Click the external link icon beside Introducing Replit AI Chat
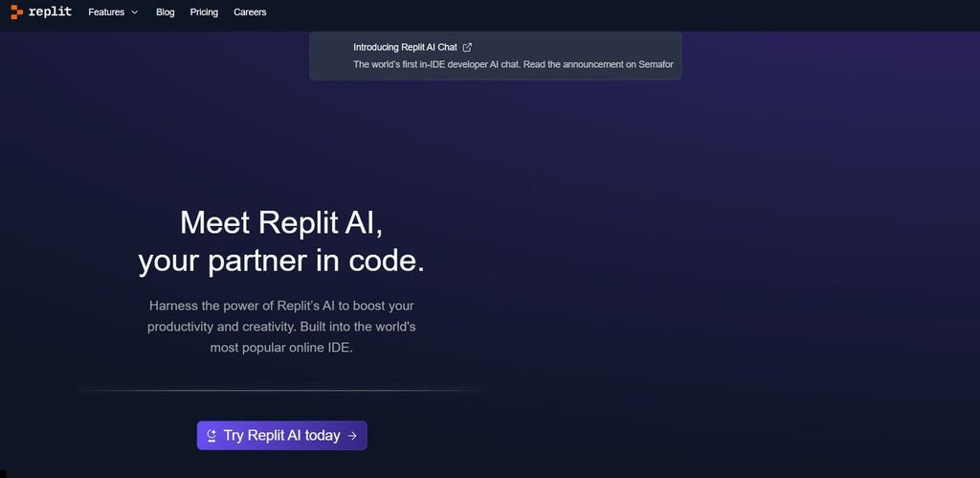 [467, 47]
